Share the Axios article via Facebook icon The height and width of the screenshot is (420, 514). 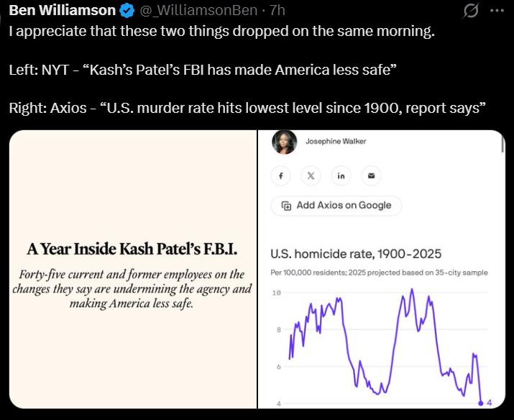tap(280, 175)
